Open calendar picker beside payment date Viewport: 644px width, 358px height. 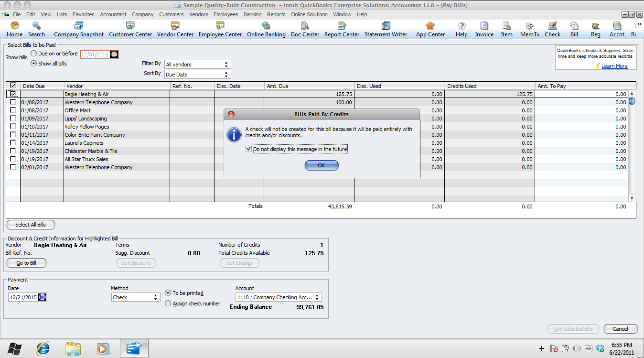[x=42, y=297]
